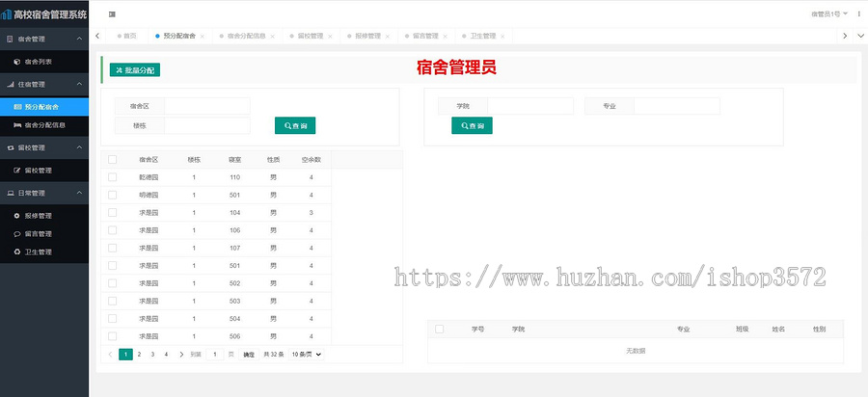Screen dimensions: 868x397
Task: Check the 求是园 room 104 row
Action: pos(113,213)
